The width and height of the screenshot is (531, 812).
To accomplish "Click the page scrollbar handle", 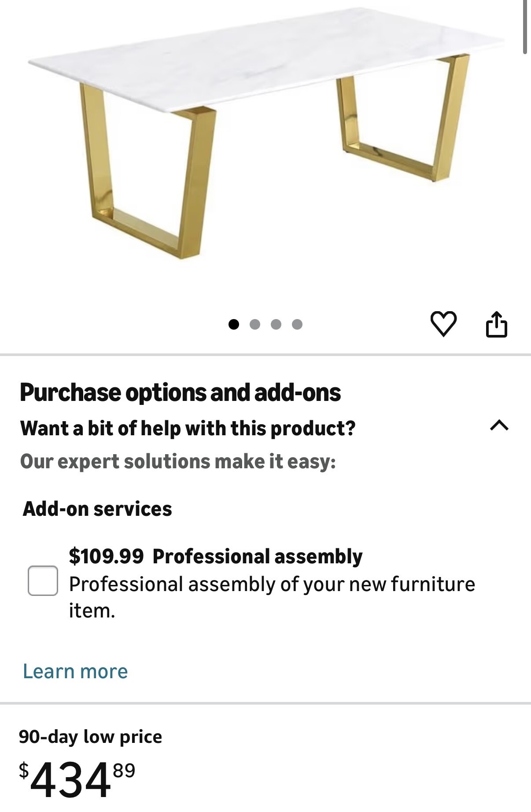I will 525,26.
